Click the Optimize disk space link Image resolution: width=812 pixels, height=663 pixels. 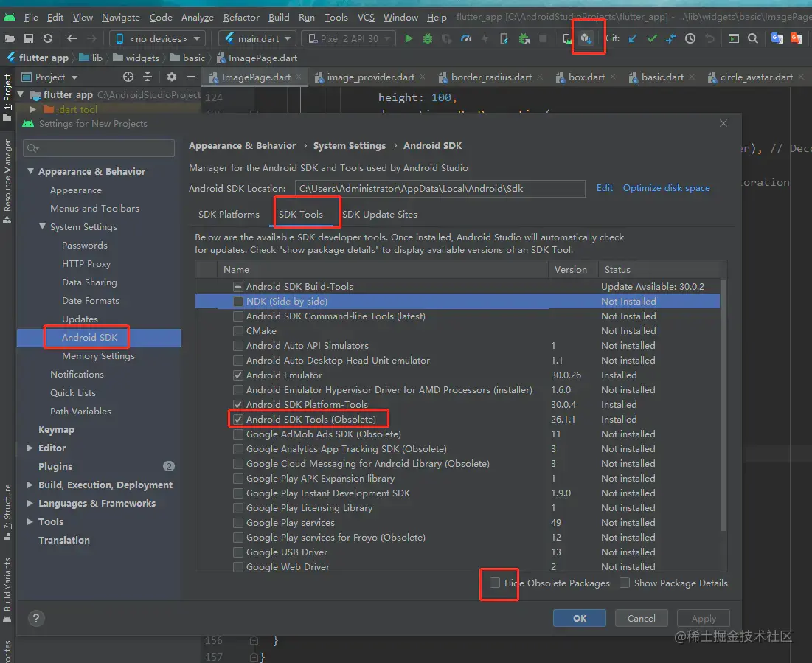(x=667, y=188)
